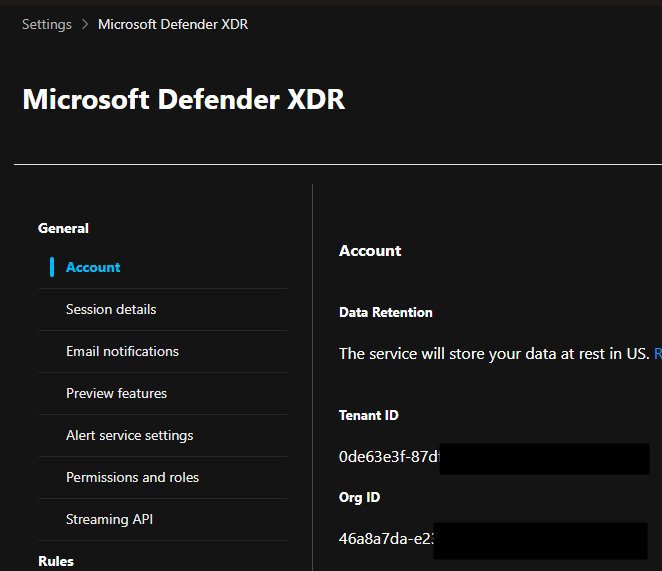This screenshot has height=571, width=662.
Task: Open Permissions and roles settings
Action: click(133, 477)
